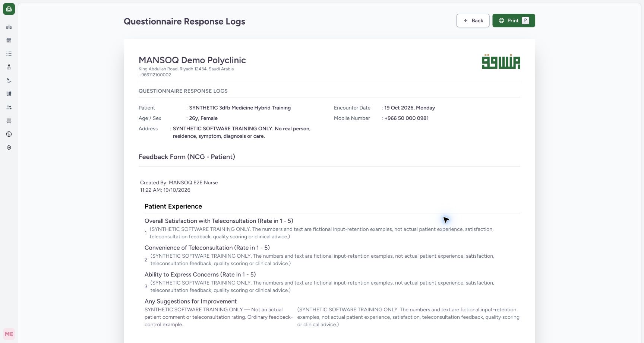Image resolution: width=644 pixels, height=343 pixels.
Task: Click 'Overall Satisfaction with Teleconsultation' question
Action: coord(219,221)
